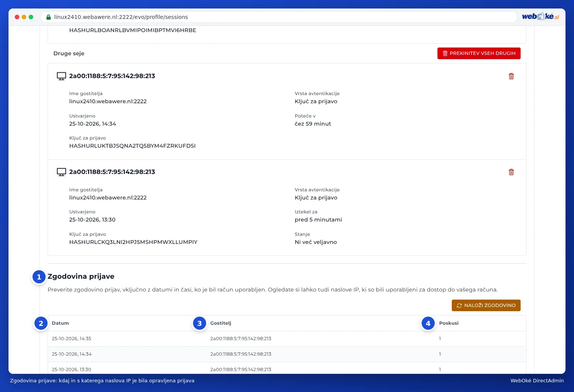
Task: Click host IP in the 14:35 history row
Action: coord(241,339)
